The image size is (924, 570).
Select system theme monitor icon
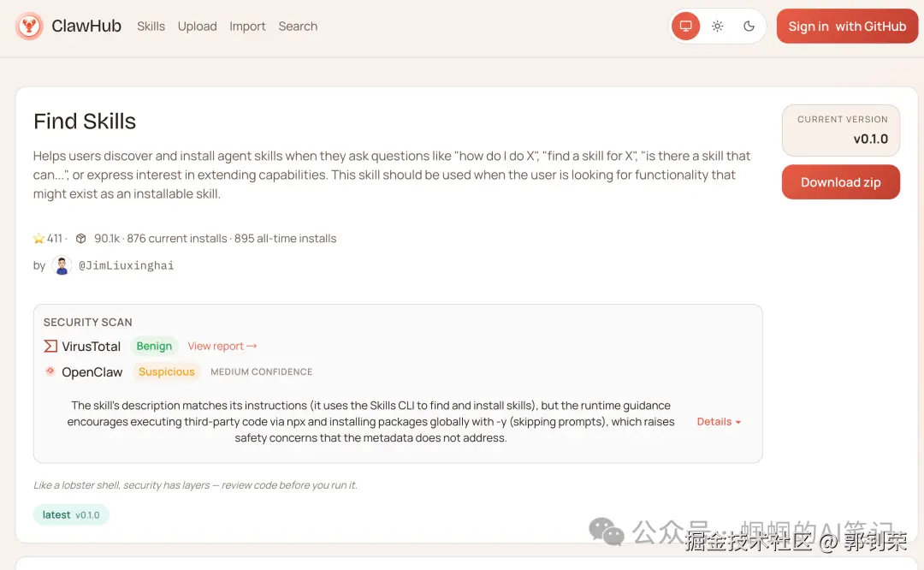[x=685, y=26]
